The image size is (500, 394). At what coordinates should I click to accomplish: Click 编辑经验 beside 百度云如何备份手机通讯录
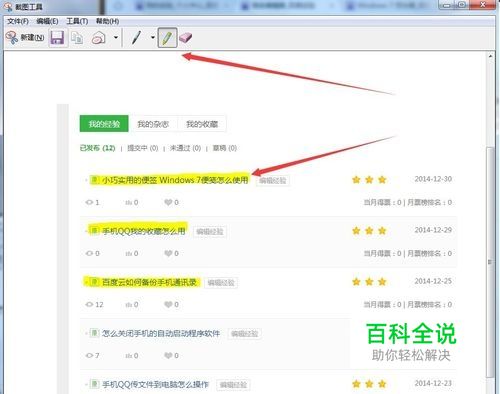click(x=221, y=283)
